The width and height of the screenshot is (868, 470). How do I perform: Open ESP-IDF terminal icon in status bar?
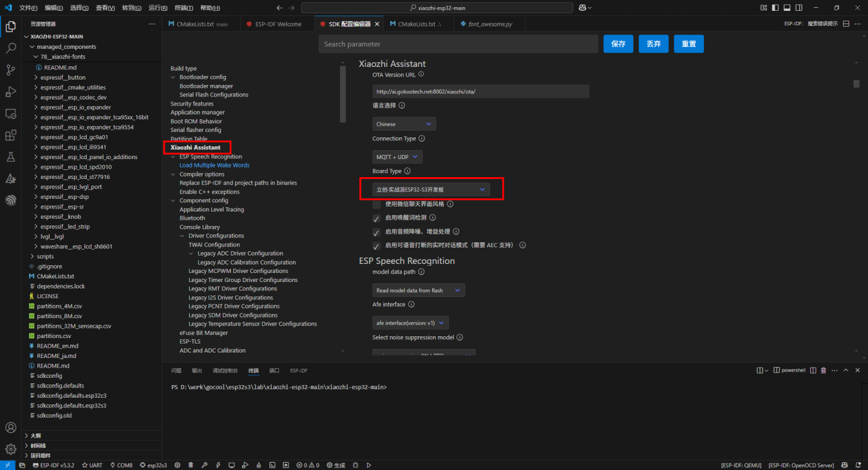tap(272, 465)
